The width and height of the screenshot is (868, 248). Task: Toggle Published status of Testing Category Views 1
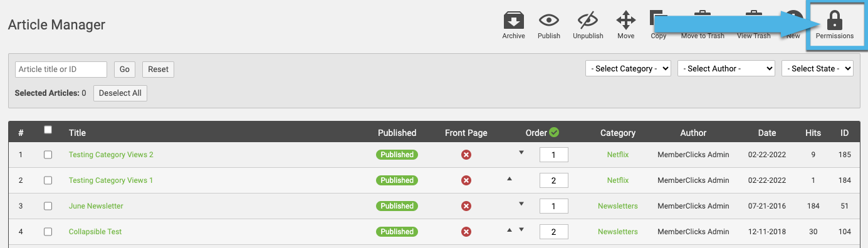(x=397, y=180)
